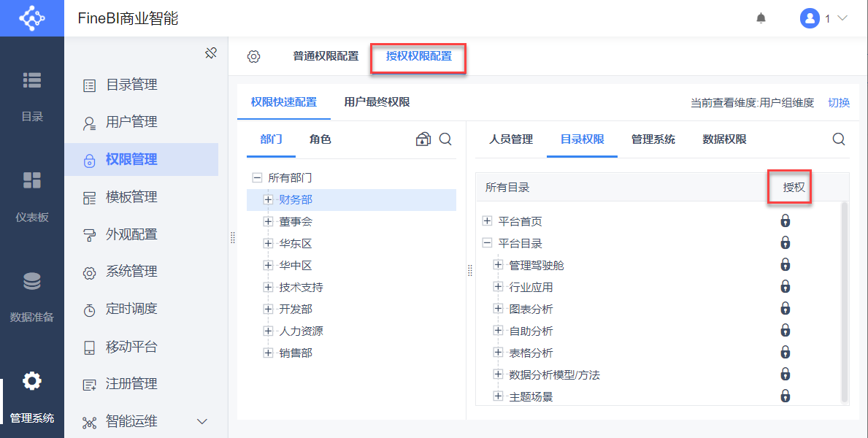Click the 切换 dimension link
The height and width of the screenshot is (438, 868).
[x=839, y=102]
